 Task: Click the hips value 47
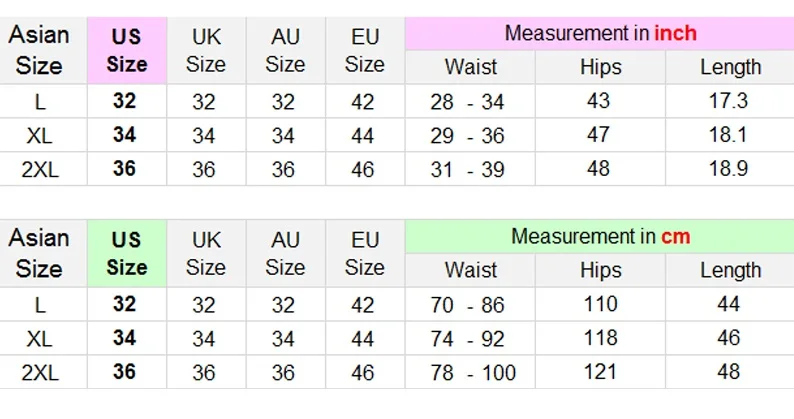(599, 136)
